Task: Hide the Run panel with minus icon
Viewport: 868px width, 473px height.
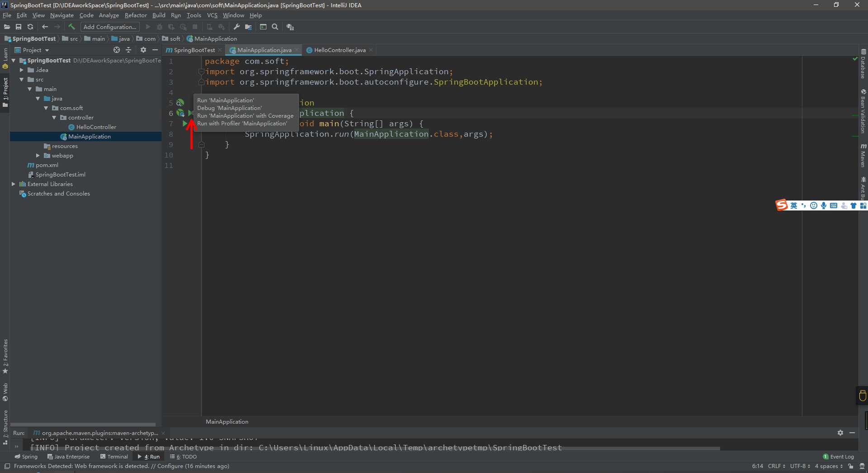Action: coord(852,433)
